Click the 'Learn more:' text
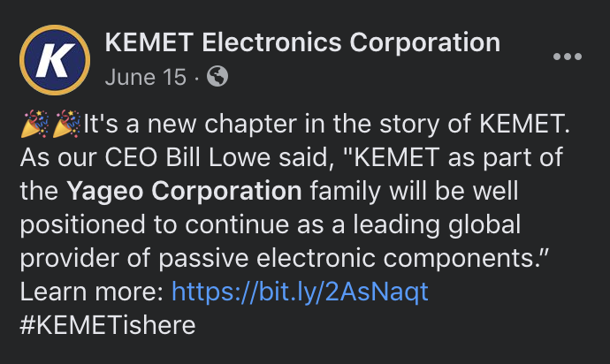Image resolution: width=610 pixels, height=364 pixels. [x=92, y=292]
